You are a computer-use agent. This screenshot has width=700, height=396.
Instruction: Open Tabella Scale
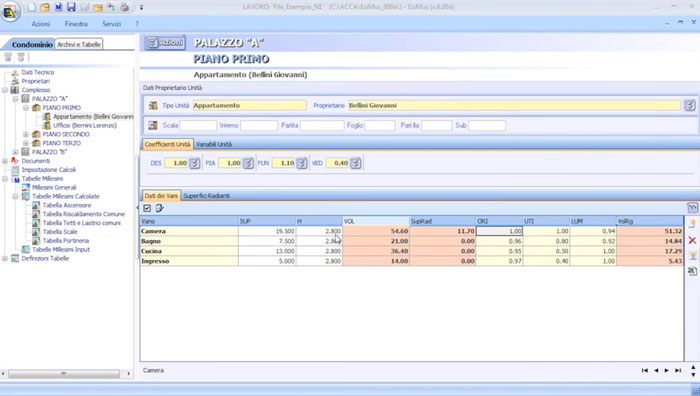pyautogui.click(x=60, y=232)
